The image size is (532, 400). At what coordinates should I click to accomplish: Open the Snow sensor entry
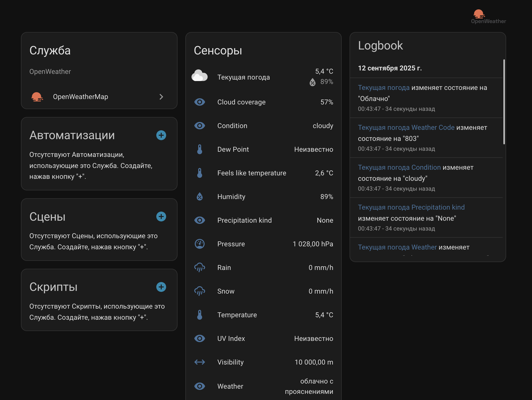[x=226, y=291]
